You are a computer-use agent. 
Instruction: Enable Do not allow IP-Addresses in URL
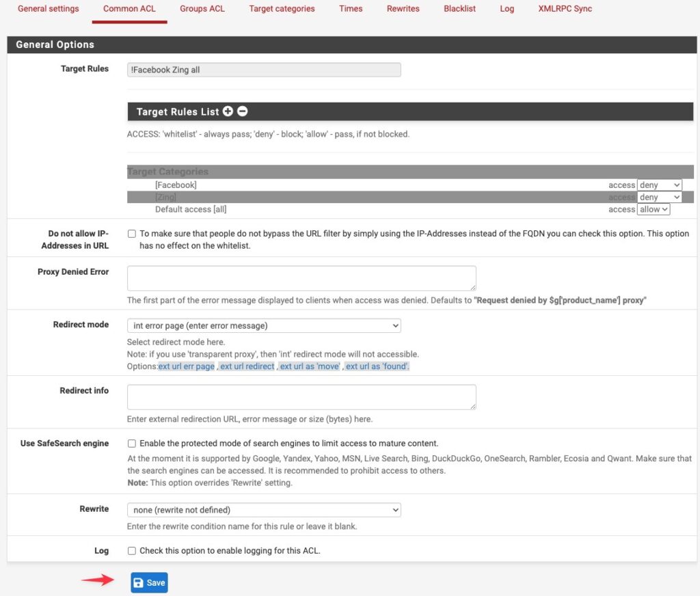click(132, 234)
